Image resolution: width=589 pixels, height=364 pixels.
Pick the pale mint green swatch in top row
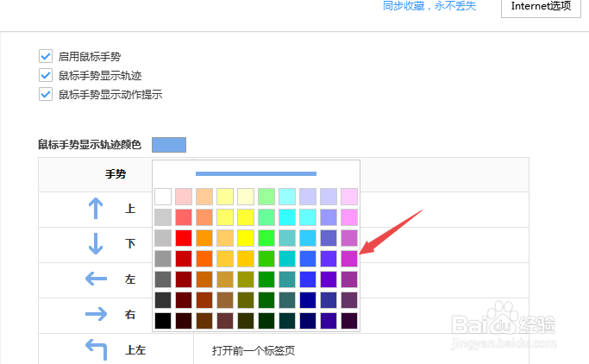click(266, 197)
